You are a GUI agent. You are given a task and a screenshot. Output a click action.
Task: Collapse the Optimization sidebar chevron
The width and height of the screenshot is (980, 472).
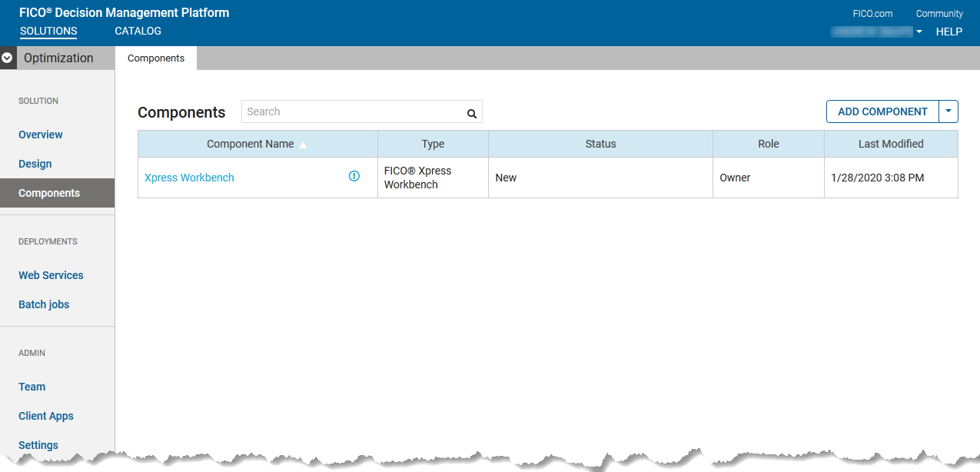8,58
